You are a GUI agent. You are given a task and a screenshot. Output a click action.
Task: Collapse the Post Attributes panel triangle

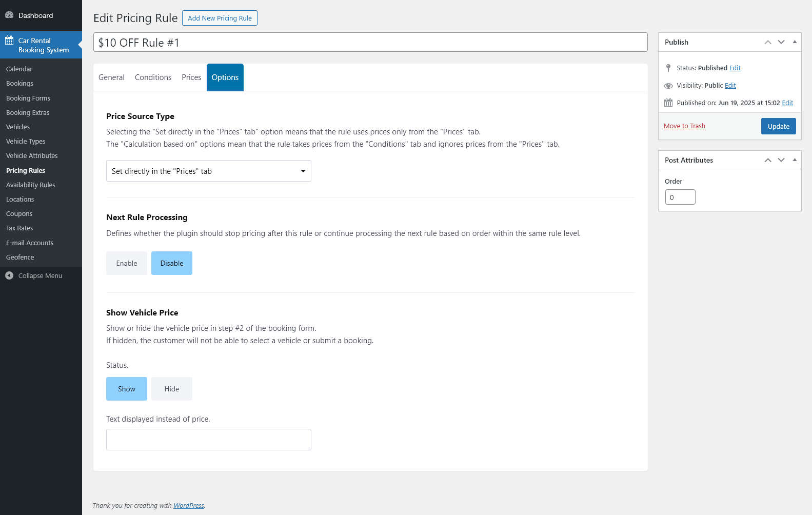coord(795,160)
